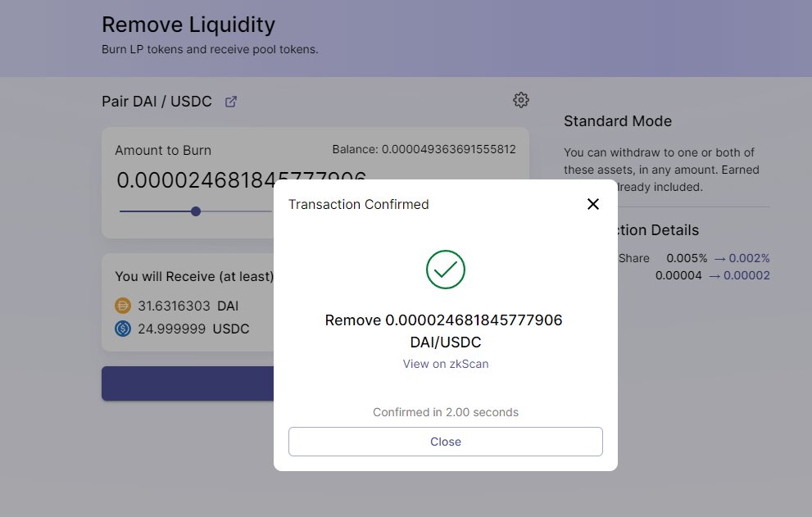Click the DAI token icon
The image size is (812, 517).
click(123, 306)
